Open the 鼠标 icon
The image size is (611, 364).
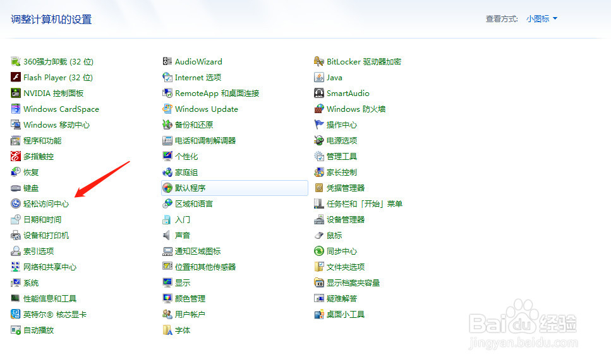coord(318,235)
